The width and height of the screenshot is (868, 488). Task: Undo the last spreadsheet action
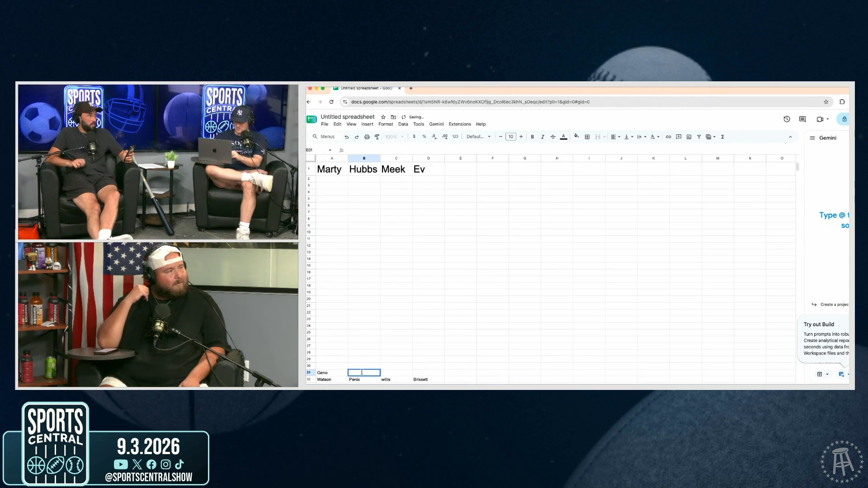(347, 137)
